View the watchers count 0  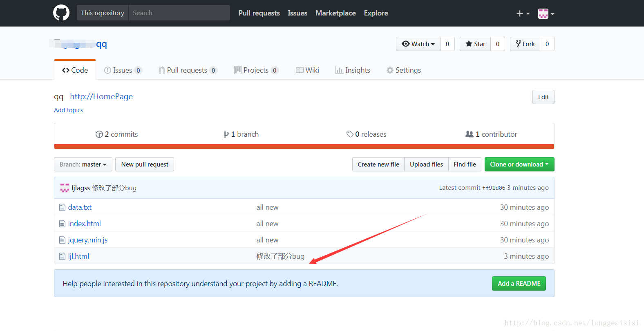point(447,44)
